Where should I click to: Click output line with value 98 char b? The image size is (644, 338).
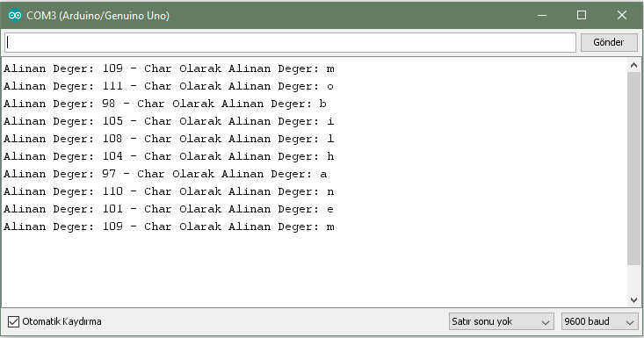165,104
